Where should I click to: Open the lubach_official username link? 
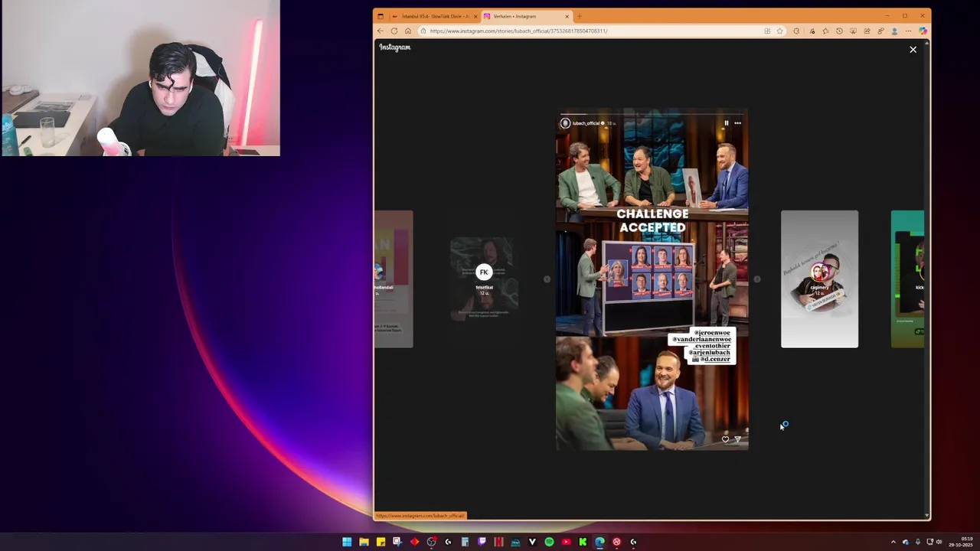pos(586,123)
